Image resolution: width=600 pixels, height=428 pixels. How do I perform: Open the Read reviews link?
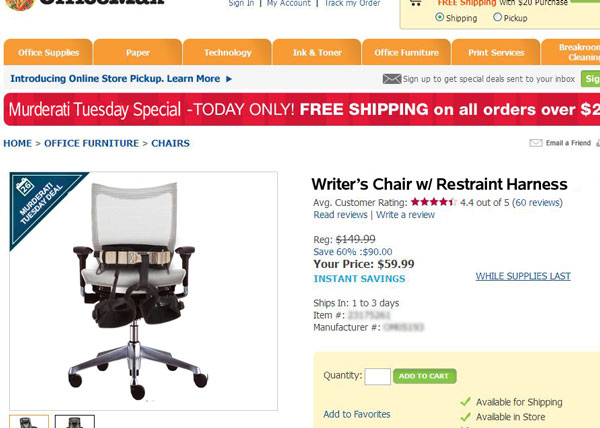(x=340, y=215)
